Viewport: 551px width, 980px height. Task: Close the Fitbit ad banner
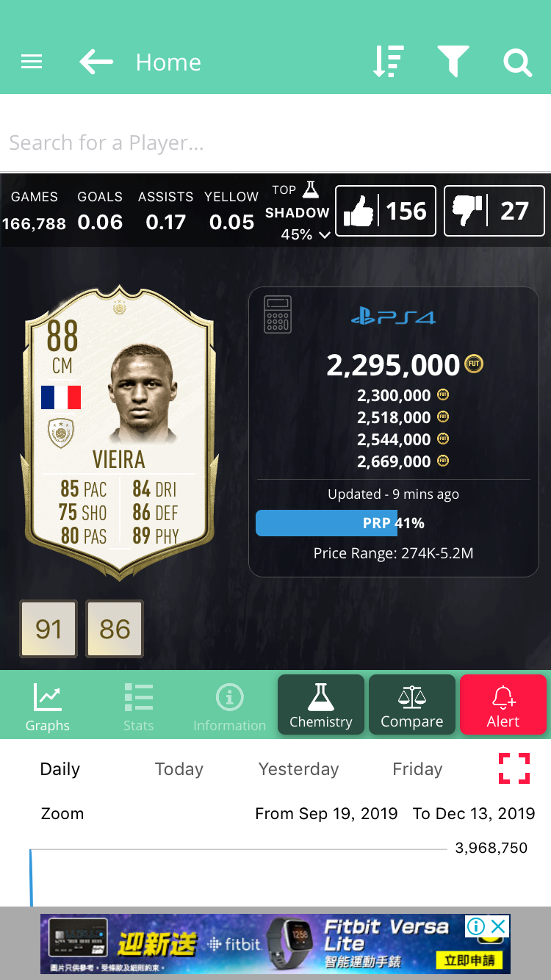coord(499,926)
